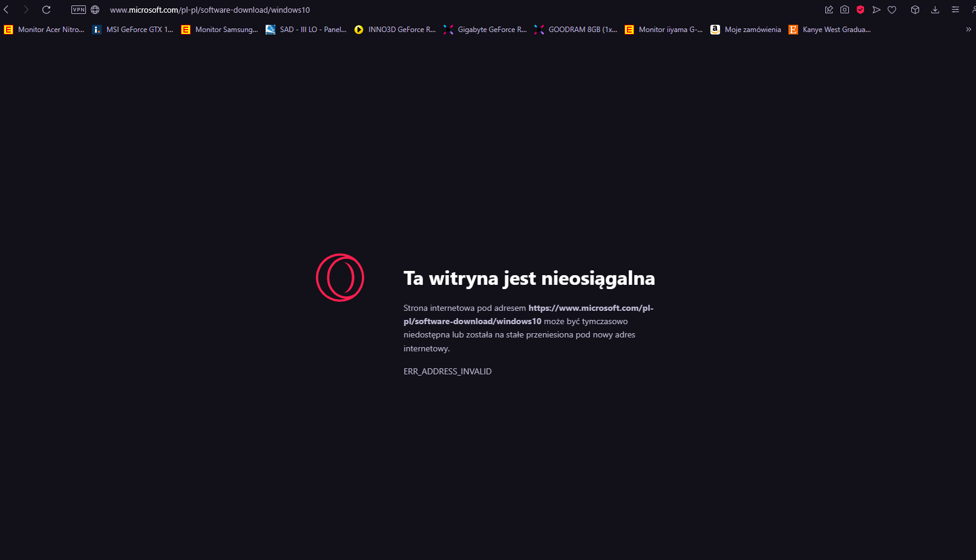Screen dimensions: 976x560
Task: Open the Gigabyte GeForce bookmark
Action: (x=485, y=29)
